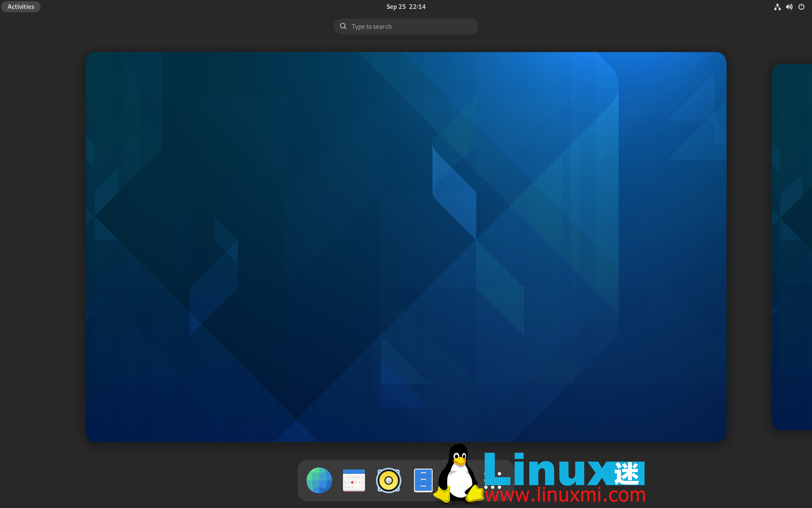Launch the Calendar app from the dash

point(354,480)
